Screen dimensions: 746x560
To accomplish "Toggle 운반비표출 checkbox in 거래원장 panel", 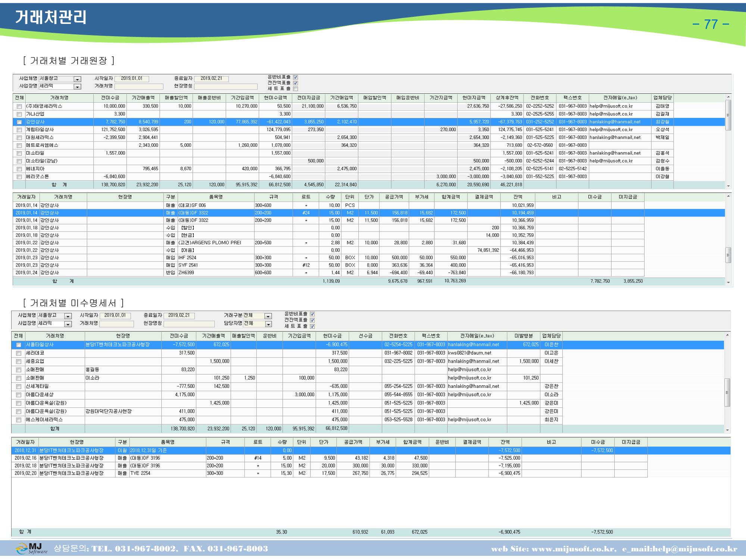I will pos(296,77).
